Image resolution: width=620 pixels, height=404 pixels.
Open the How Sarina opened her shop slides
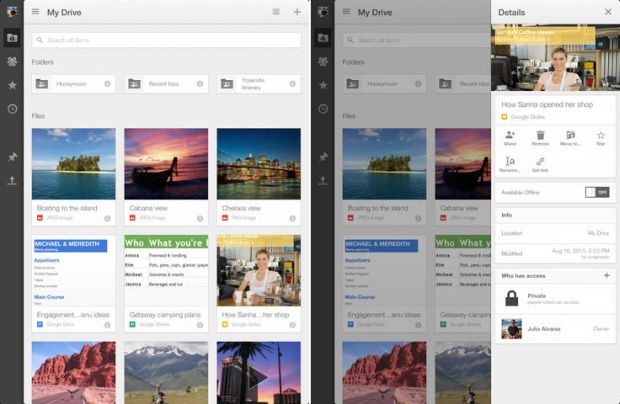pyautogui.click(x=259, y=283)
